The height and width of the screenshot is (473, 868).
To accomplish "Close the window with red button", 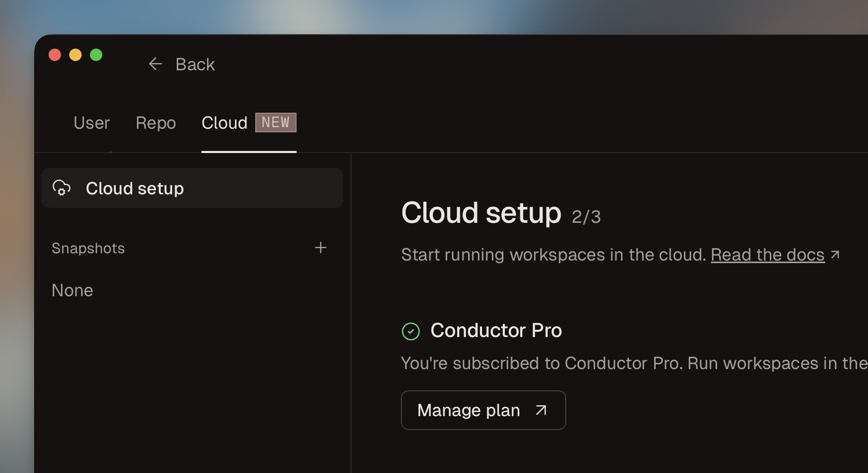I will coord(55,55).
